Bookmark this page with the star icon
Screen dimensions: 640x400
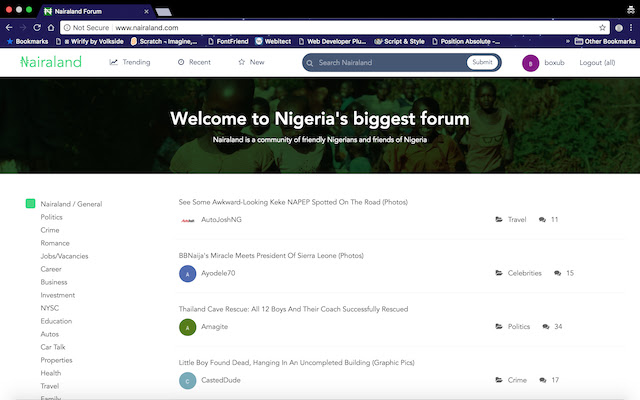click(x=602, y=28)
